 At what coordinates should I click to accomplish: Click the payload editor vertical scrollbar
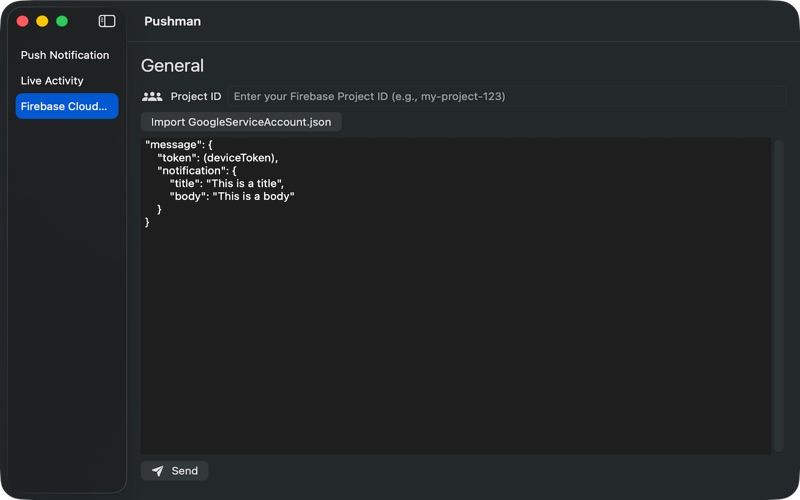point(778,296)
